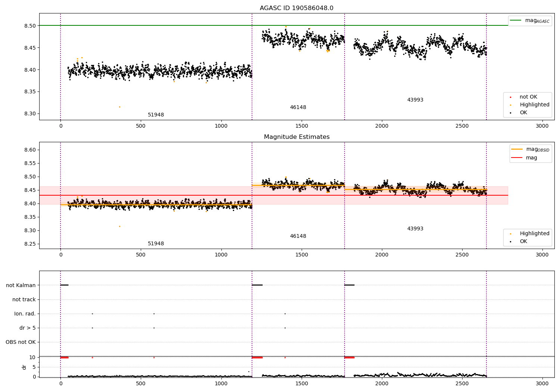Viewport: 560px width, 392px height.
Task: Click x-tick 1500 in the top plot
Action: point(301,126)
